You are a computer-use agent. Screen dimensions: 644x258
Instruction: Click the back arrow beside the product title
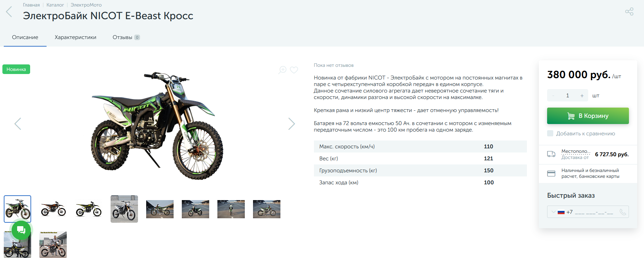(9, 12)
